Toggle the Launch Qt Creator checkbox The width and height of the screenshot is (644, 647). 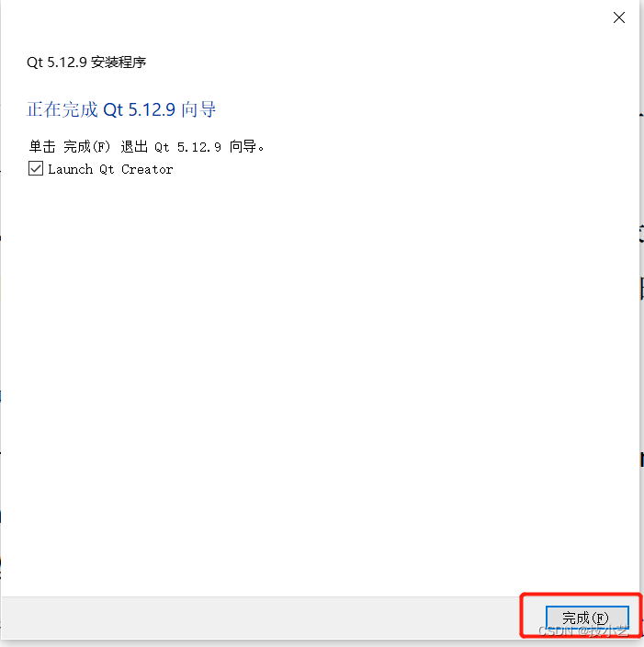point(36,168)
